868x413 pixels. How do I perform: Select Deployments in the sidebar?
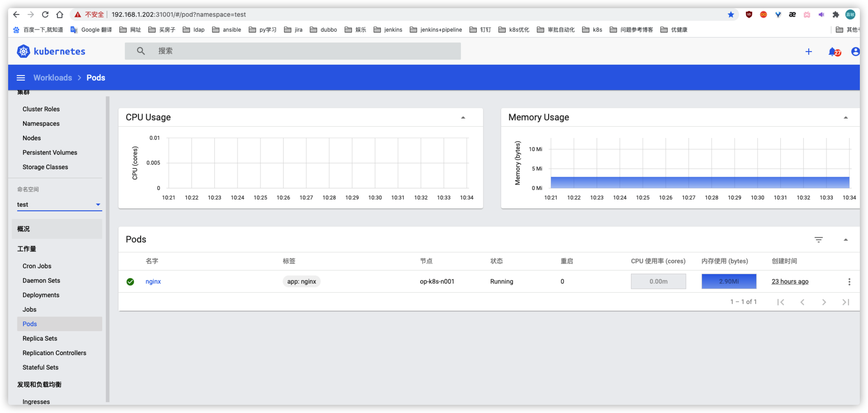[x=41, y=295]
